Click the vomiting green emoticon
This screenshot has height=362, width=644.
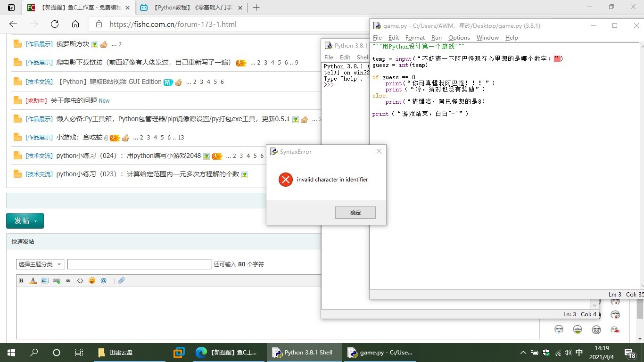click(x=578, y=329)
